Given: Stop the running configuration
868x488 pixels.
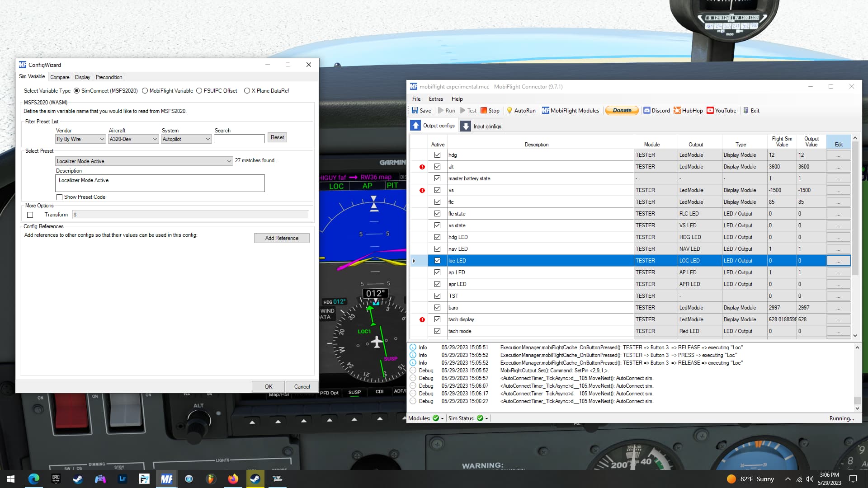Looking at the screenshot, I should point(490,110).
